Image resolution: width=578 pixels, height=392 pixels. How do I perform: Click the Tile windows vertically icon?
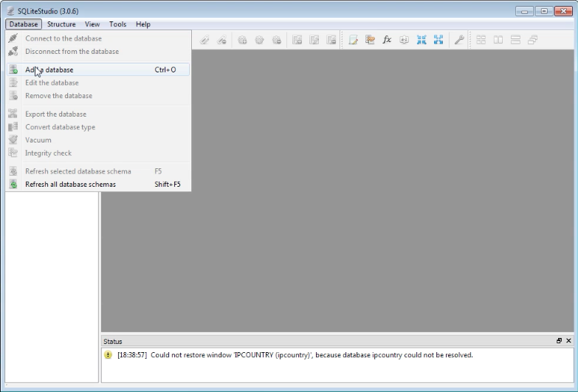pyautogui.click(x=515, y=40)
